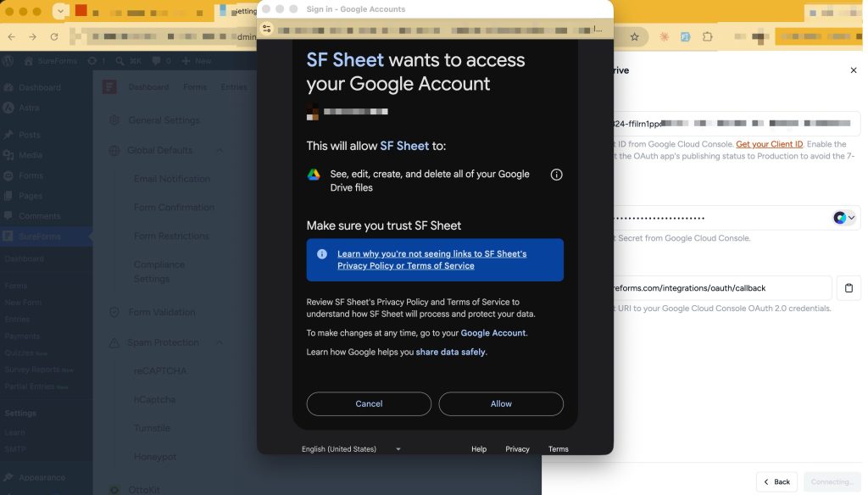Open Media in WordPress sidebar
This screenshot has height=495, width=868.
[x=30, y=155]
